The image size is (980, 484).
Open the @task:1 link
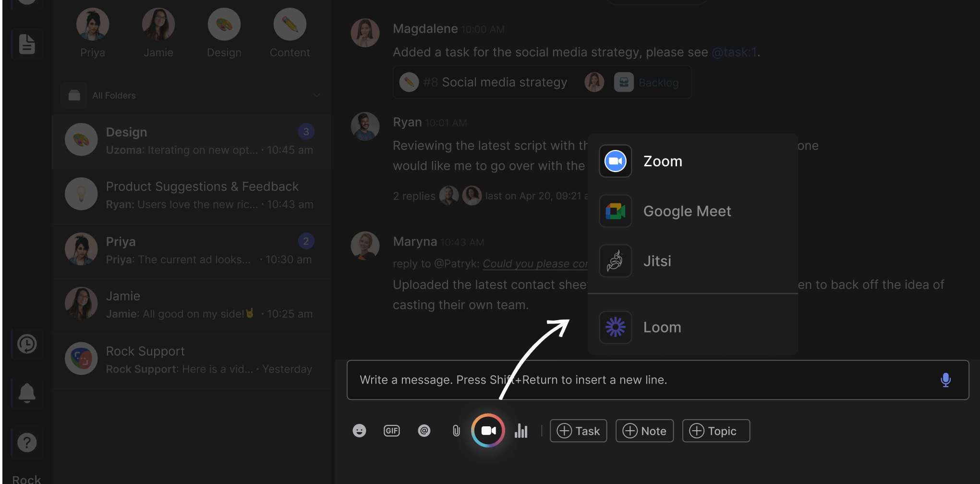(x=734, y=52)
